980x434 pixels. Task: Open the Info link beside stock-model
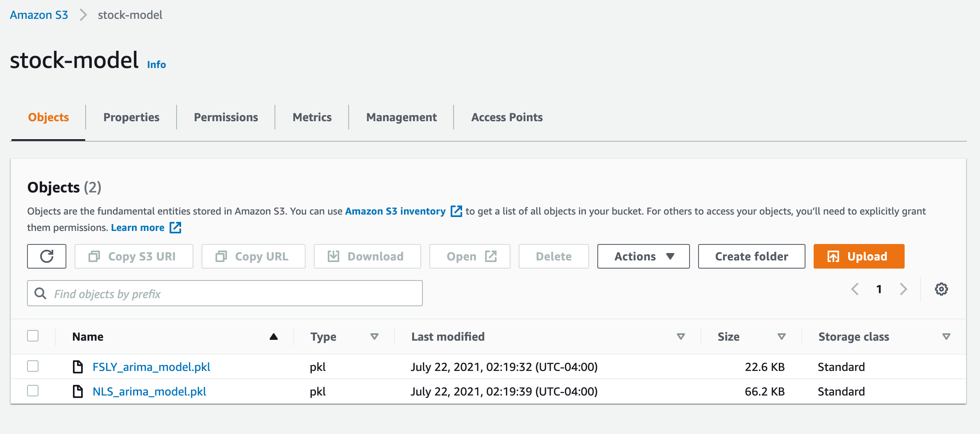[157, 65]
